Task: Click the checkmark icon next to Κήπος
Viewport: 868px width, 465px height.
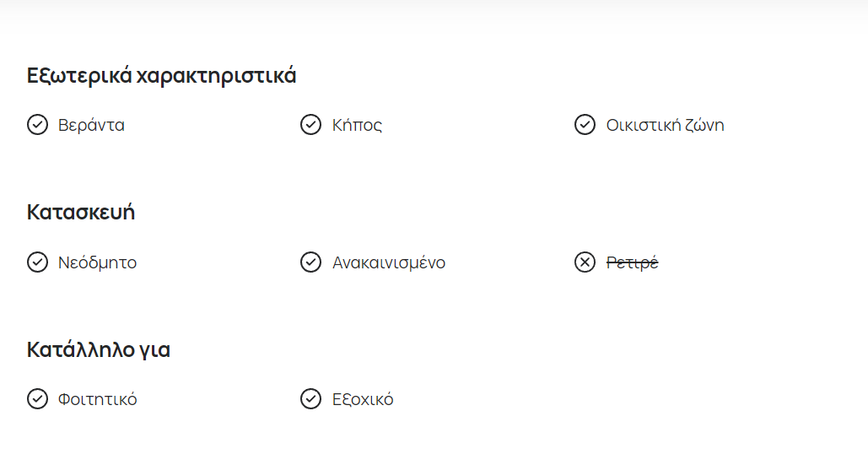Action: (x=310, y=125)
